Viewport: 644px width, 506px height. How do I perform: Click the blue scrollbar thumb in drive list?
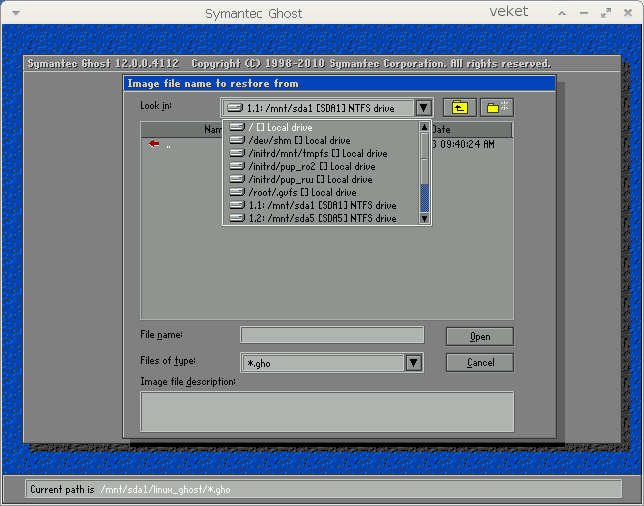pyautogui.click(x=424, y=198)
